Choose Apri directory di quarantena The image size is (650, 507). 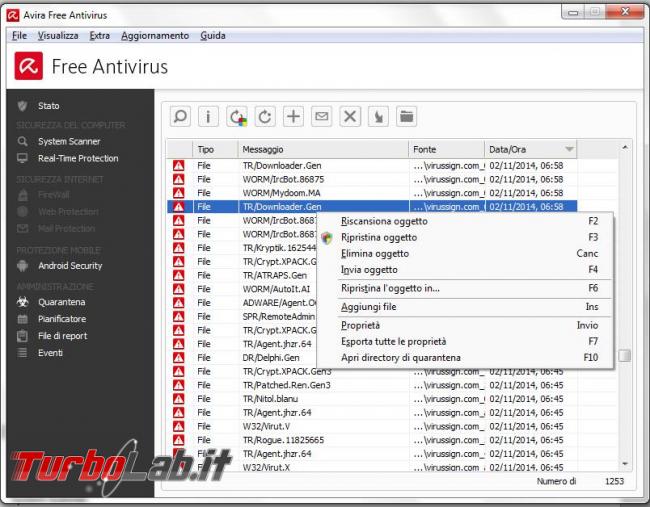(x=465, y=358)
